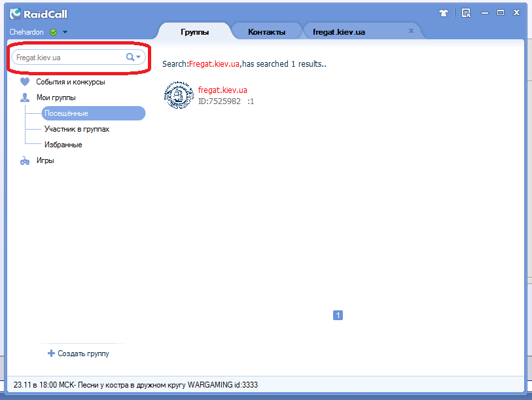Open the status dropdown arrow next to Chehardon

coord(65,32)
